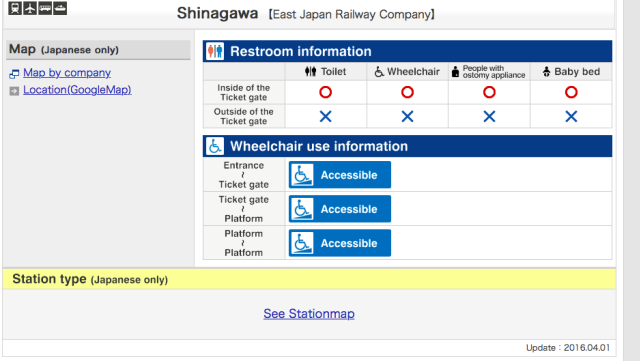Click the Map (Japanese only) heading
The image size is (640, 361).
pos(64,49)
